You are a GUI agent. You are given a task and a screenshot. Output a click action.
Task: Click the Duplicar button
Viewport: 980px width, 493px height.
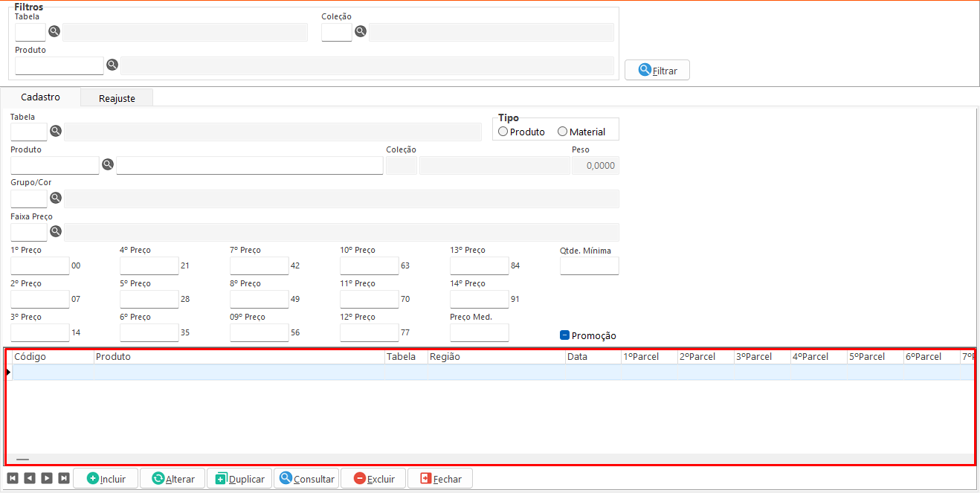click(239, 479)
